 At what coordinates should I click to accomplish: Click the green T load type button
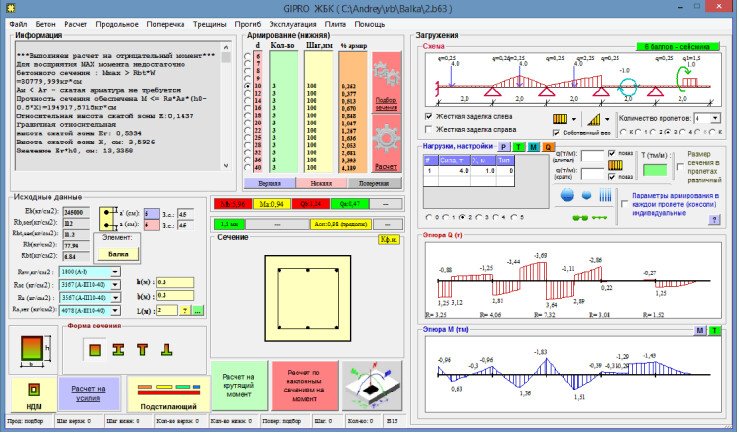coord(518,147)
